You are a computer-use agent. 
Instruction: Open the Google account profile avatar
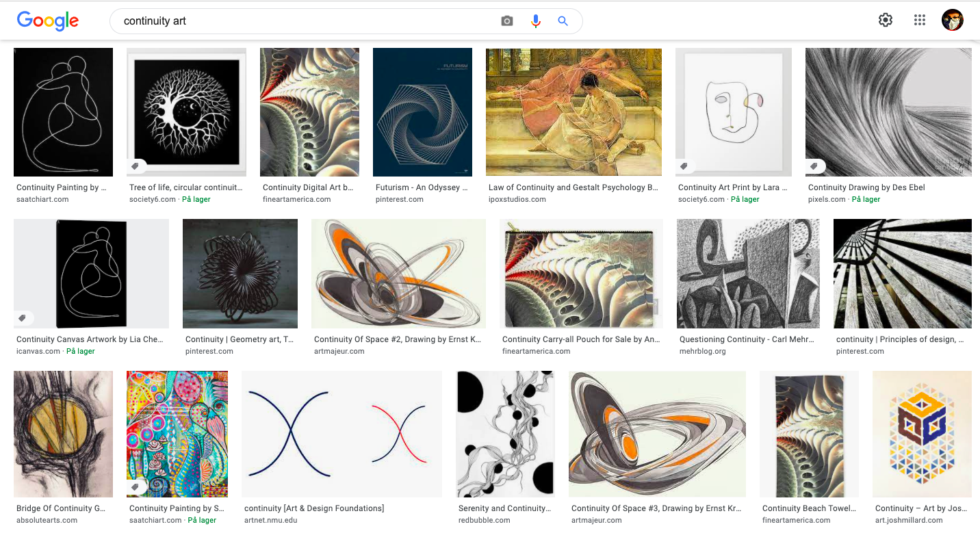(952, 20)
